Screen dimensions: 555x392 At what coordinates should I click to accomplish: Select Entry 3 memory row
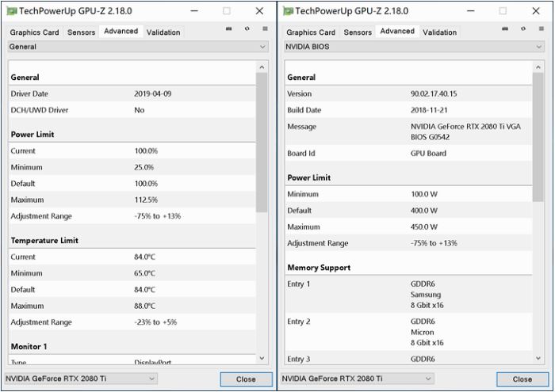coord(408,358)
